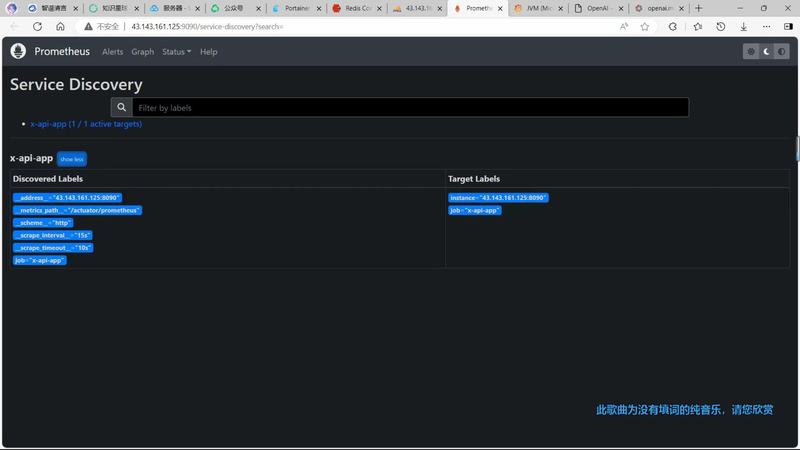Click the Target Labels column header
Viewport: 800px width, 450px height.
click(x=474, y=179)
